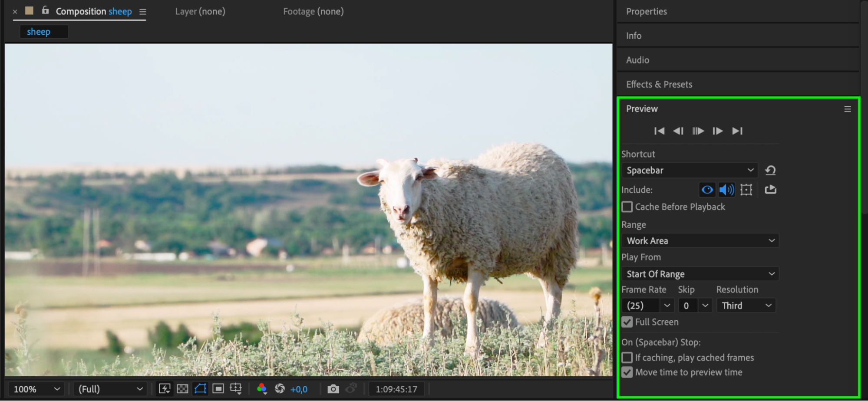
Task: Enable Cache Before Playback checkbox
Action: (x=627, y=207)
